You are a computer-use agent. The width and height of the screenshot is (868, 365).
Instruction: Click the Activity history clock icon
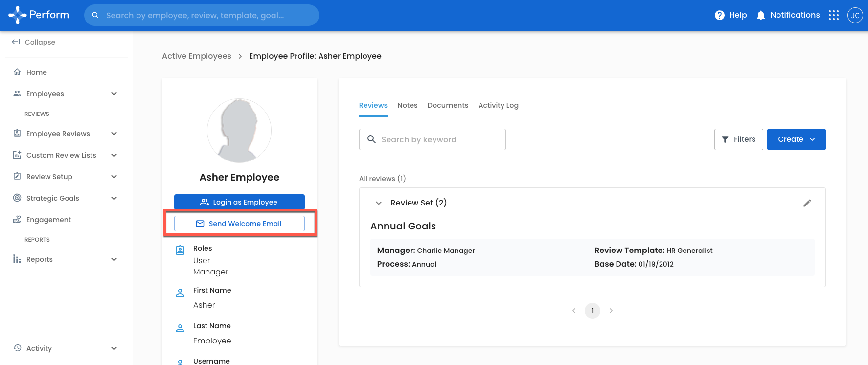pos(17,348)
